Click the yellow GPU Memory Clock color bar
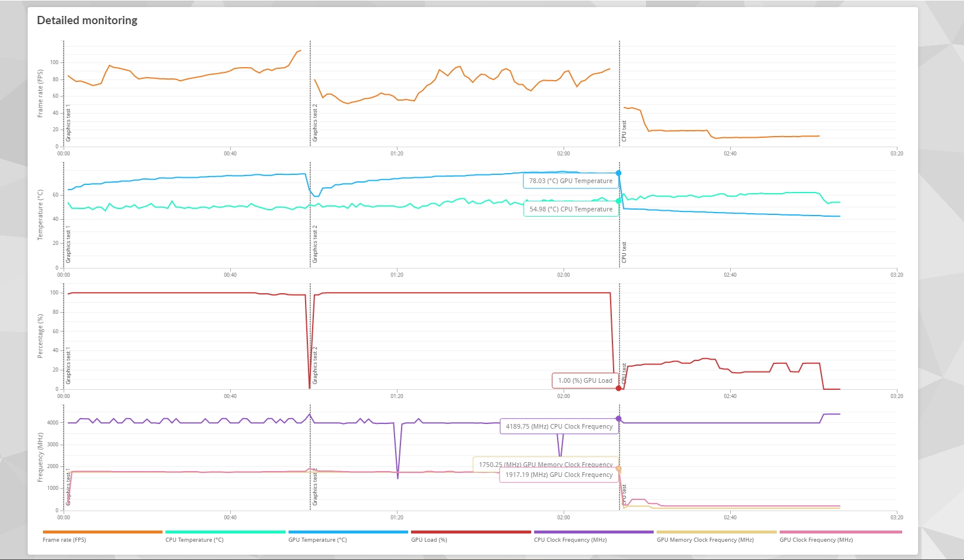This screenshot has height=560, width=964. tap(717, 532)
